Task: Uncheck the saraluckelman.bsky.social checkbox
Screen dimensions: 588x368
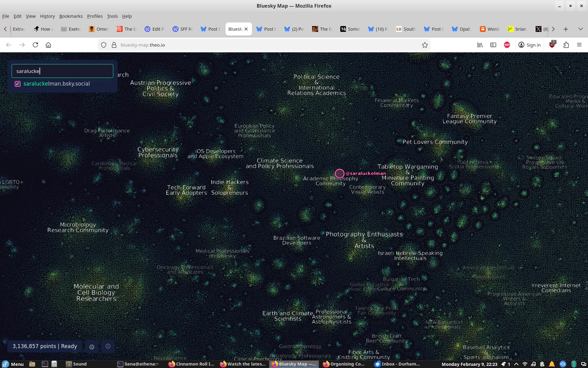Action: pyautogui.click(x=18, y=84)
